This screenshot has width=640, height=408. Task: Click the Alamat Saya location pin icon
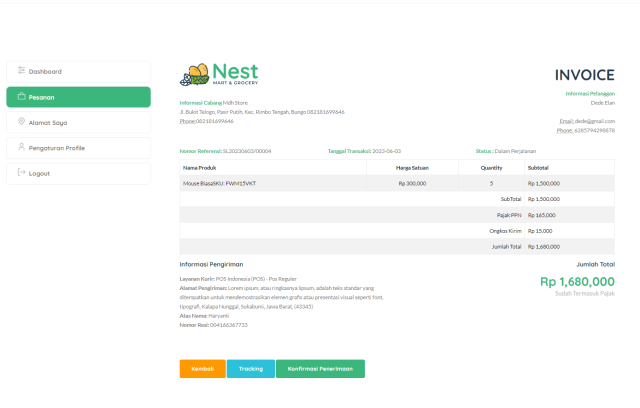(21, 122)
